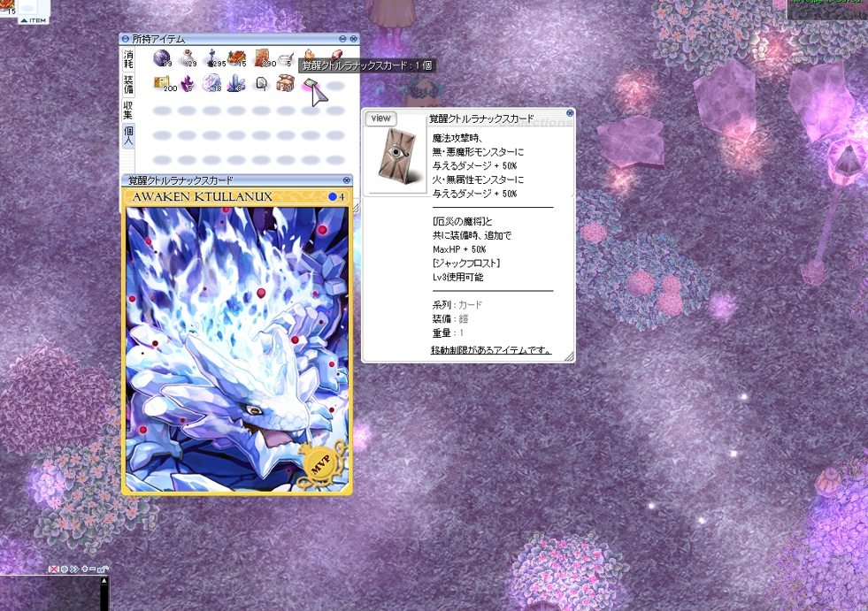
Task: Select the purple flame crystal item
Action: [187, 83]
